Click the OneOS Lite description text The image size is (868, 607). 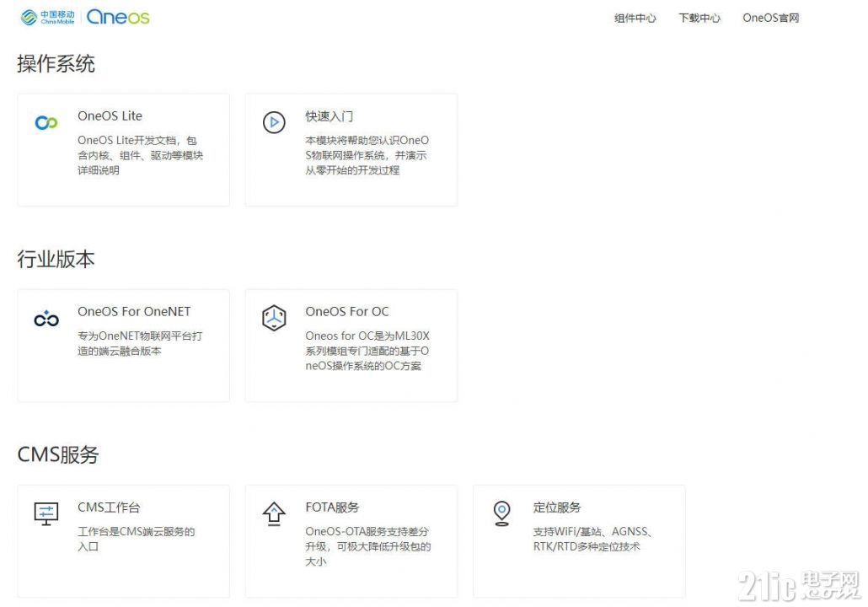pyautogui.click(x=141, y=155)
